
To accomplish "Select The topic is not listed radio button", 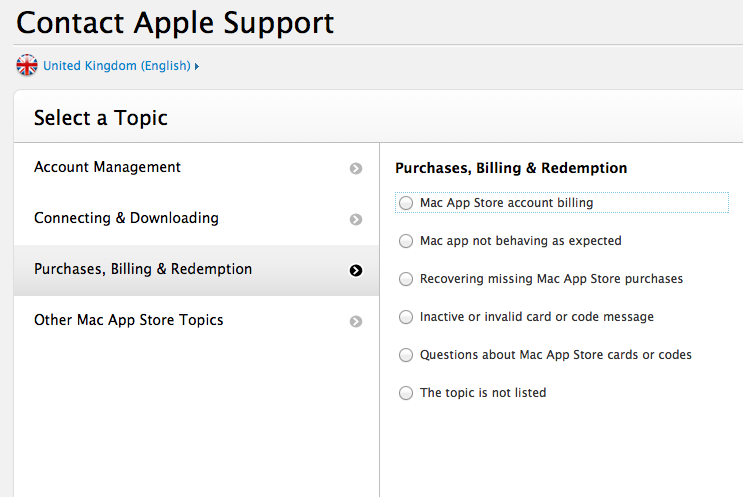I will point(406,393).
